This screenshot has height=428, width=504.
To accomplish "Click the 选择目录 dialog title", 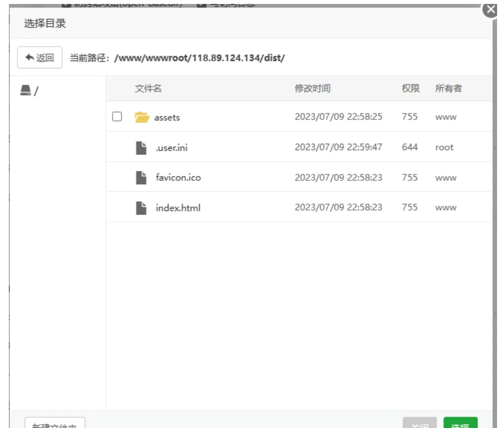I will point(45,23).
